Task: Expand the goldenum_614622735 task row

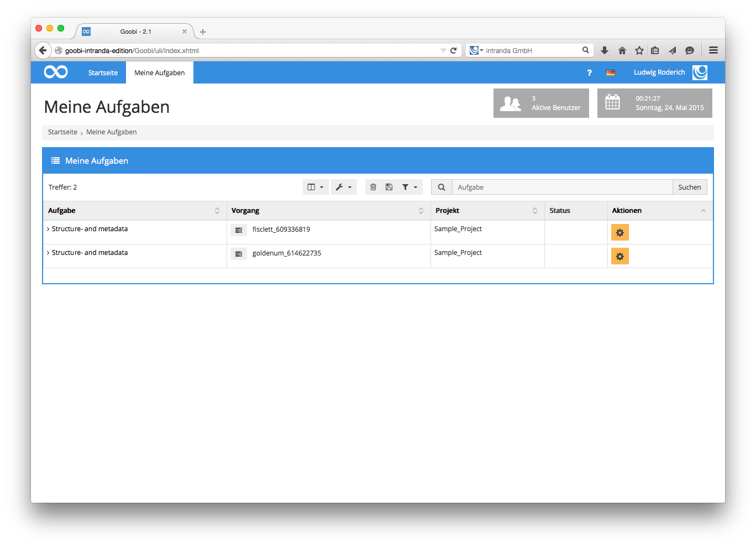Action: [48, 253]
